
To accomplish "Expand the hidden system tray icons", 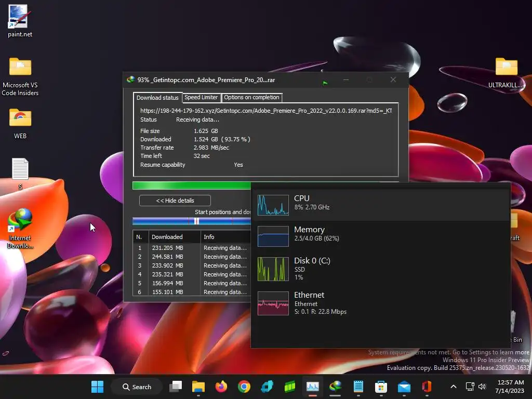I will pyautogui.click(x=453, y=387).
